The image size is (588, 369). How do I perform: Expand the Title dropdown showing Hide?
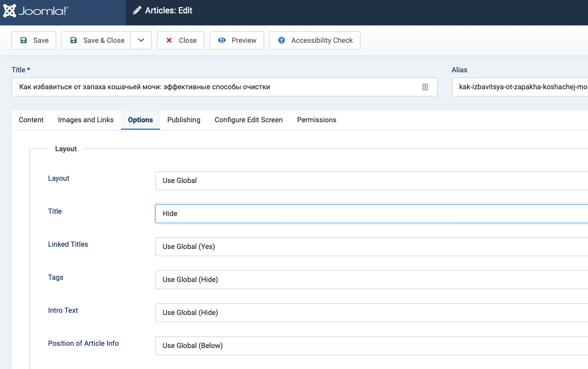[371, 214]
